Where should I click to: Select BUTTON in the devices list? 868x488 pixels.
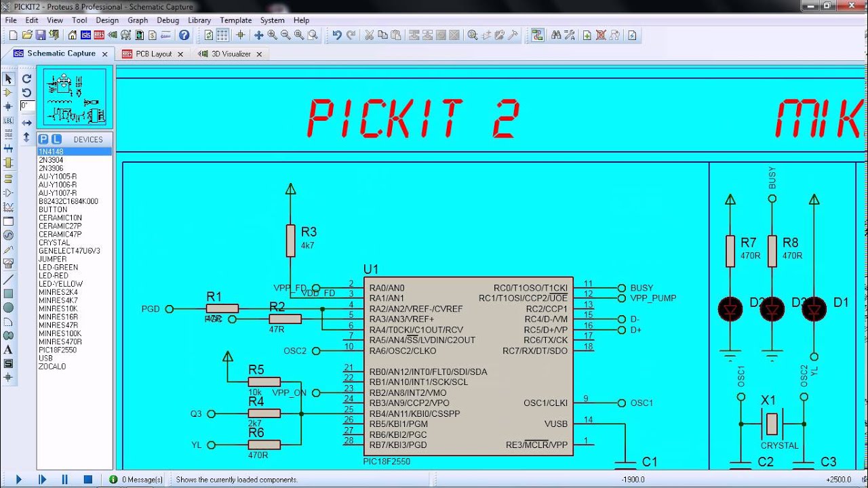click(75, 209)
